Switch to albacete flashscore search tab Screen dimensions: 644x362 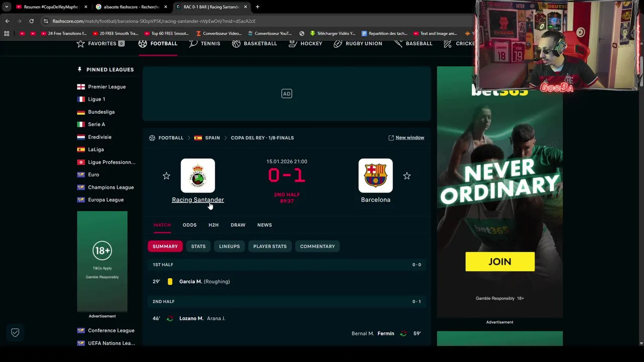(x=131, y=7)
